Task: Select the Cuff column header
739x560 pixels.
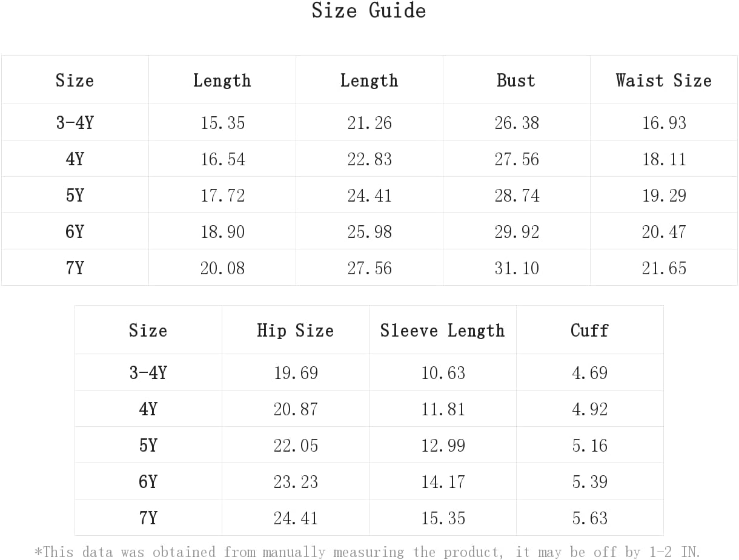Action: (x=589, y=331)
